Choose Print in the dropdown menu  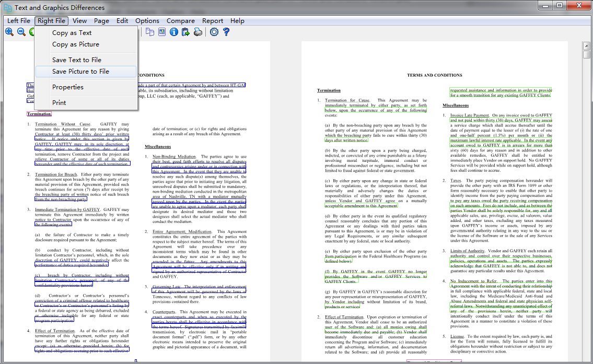86,102
